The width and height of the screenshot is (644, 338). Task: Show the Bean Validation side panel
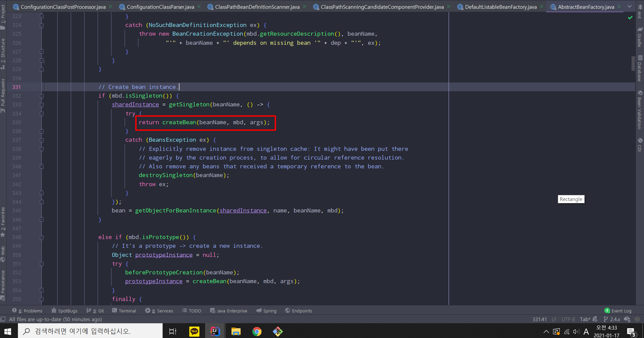[640, 110]
